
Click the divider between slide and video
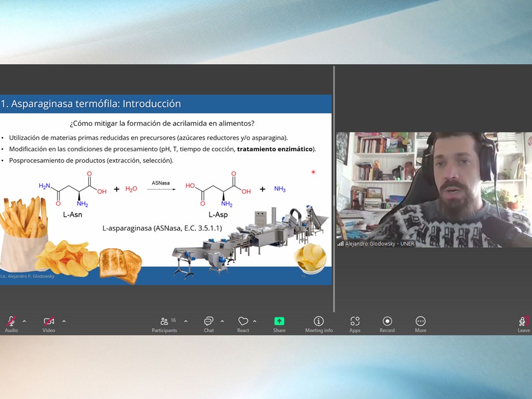coord(334,188)
